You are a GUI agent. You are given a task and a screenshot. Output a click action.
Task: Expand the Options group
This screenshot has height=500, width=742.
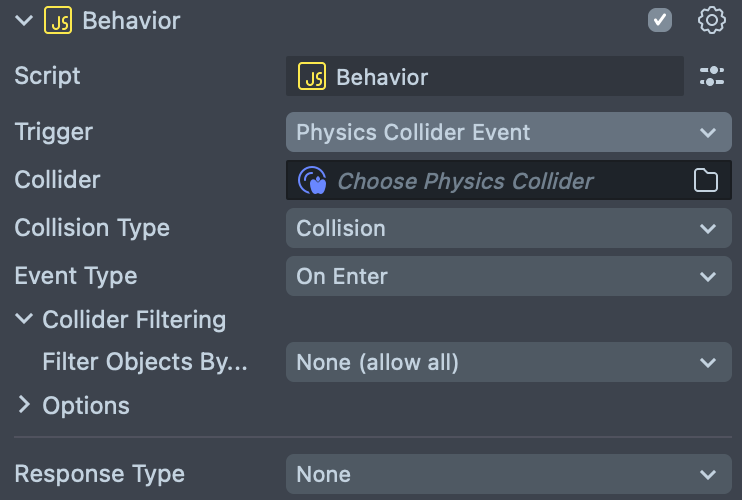click(24, 405)
